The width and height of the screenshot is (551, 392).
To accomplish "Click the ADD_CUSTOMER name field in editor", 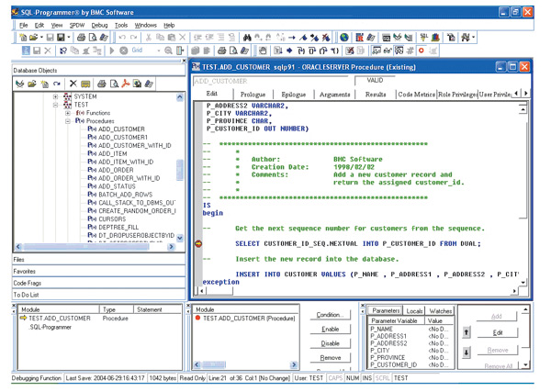I will (x=273, y=82).
